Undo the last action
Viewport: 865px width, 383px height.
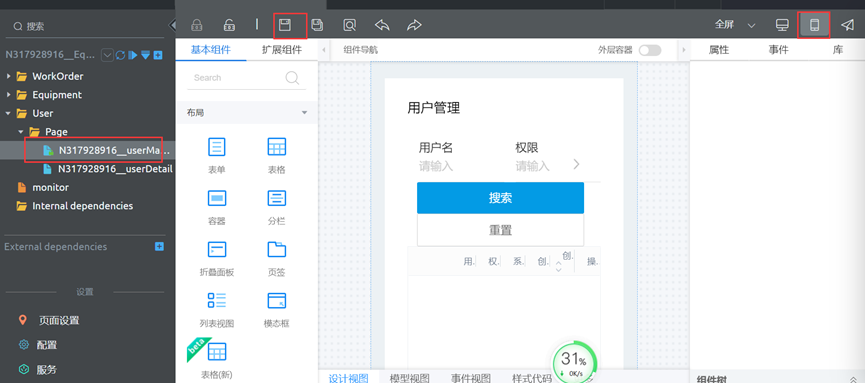click(382, 25)
